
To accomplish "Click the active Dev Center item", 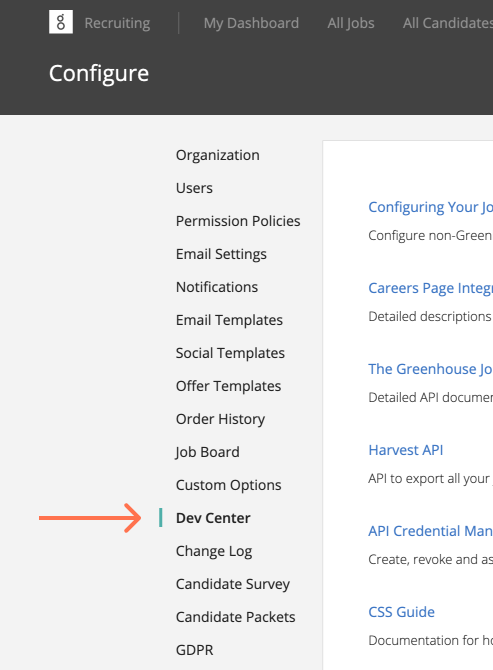I will (213, 518).
